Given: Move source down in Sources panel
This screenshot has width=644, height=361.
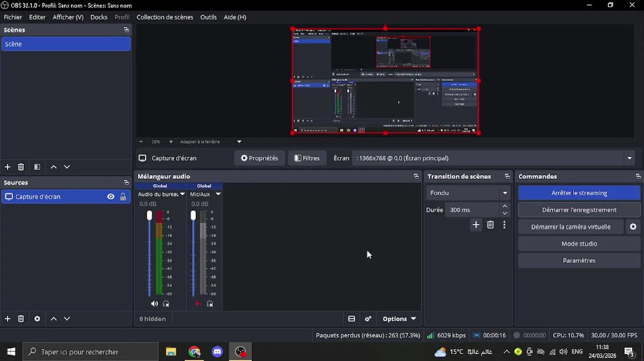Looking at the screenshot, I should tap(67, 319).
